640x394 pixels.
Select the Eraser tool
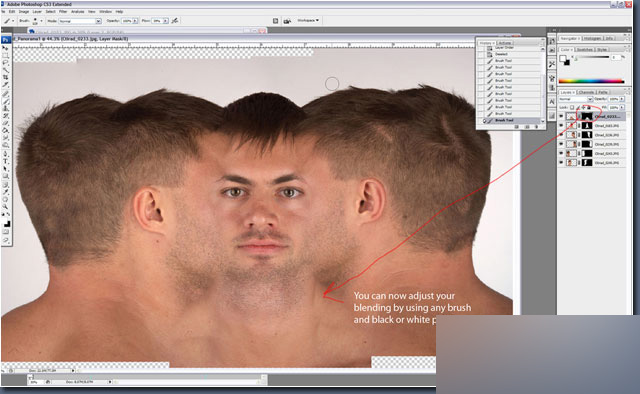click(5, 123)
